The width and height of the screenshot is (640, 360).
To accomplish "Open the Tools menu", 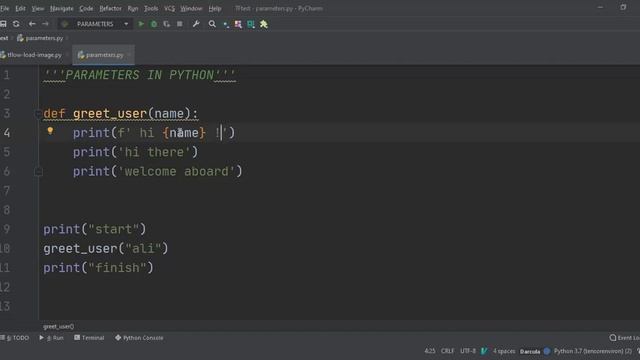I will point(151,8).
